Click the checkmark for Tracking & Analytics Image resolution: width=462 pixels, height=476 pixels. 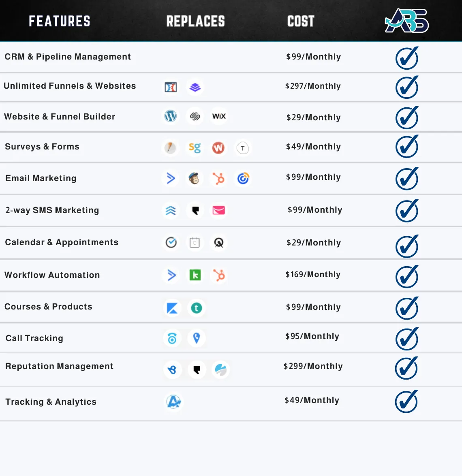point(406,401)
